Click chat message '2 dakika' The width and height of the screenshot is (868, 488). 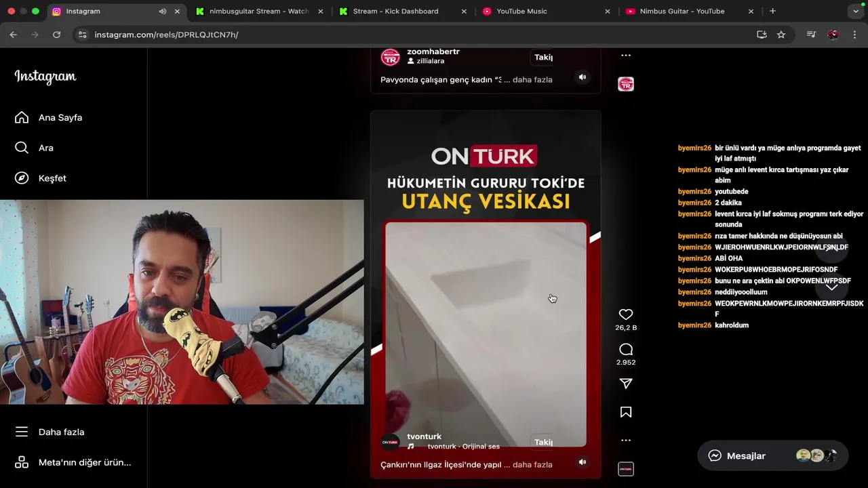pyautogui.click(x=728, y=203)
